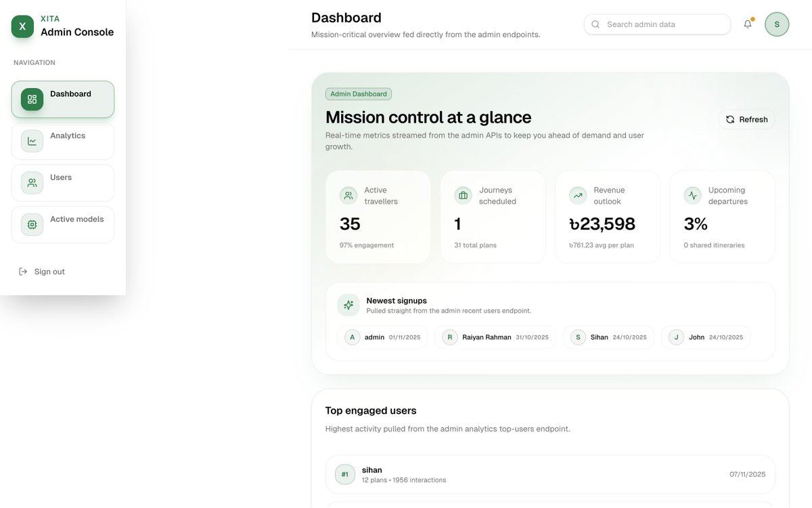812x508 pixels.
Task: Click the #1 rank badge
Action: pos(344,475)
